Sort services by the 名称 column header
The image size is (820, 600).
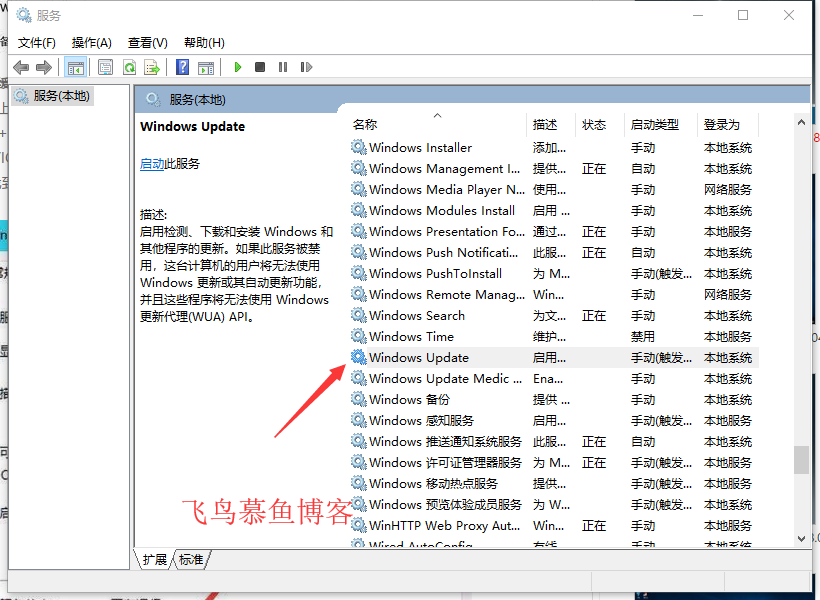pyautogui.click(x=365, y=124)
